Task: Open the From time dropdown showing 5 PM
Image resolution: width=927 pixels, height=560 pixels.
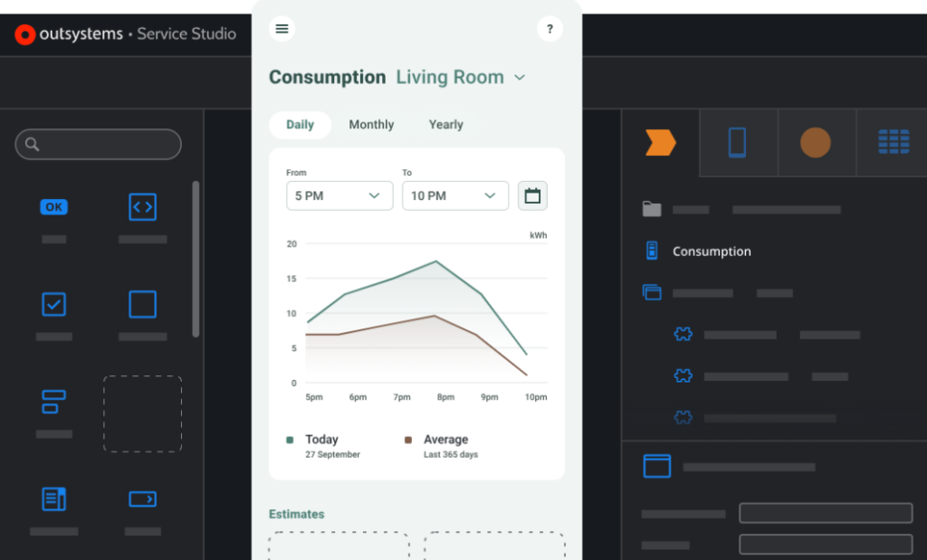Action: click(x=339, y=195)
